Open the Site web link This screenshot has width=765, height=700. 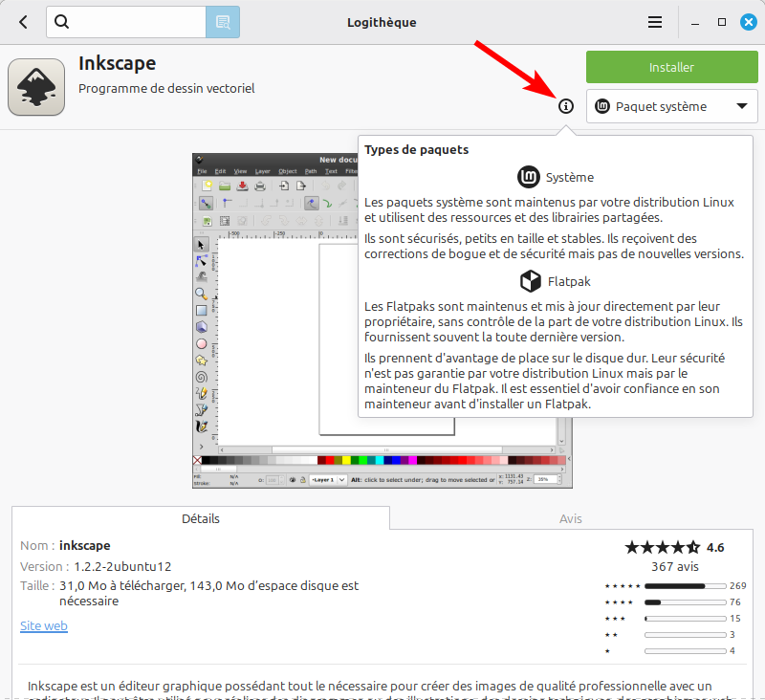44,625
